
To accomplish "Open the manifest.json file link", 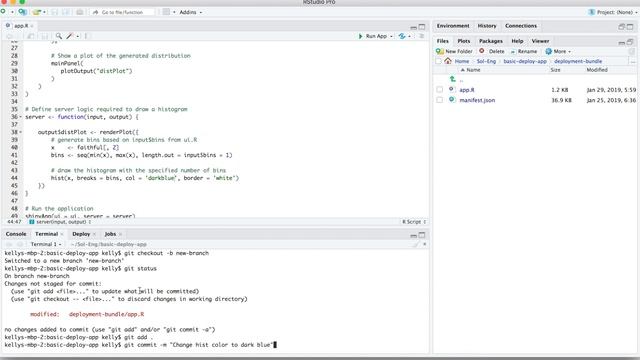I will click(x=477, y=100).
